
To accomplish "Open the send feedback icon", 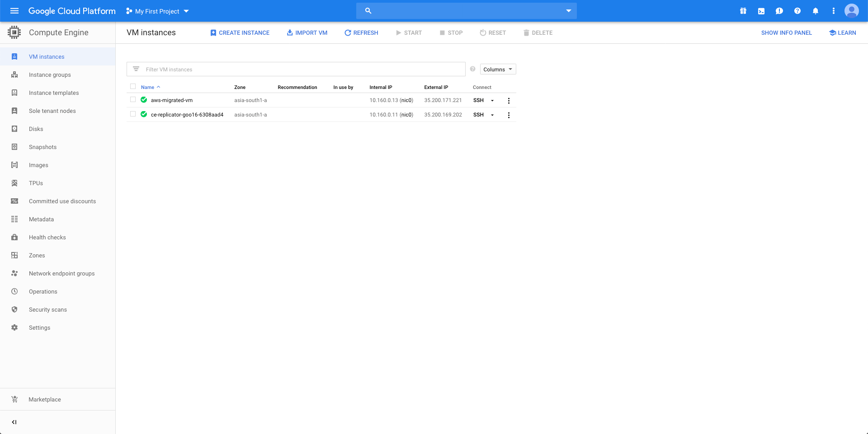I will point(779,11).
